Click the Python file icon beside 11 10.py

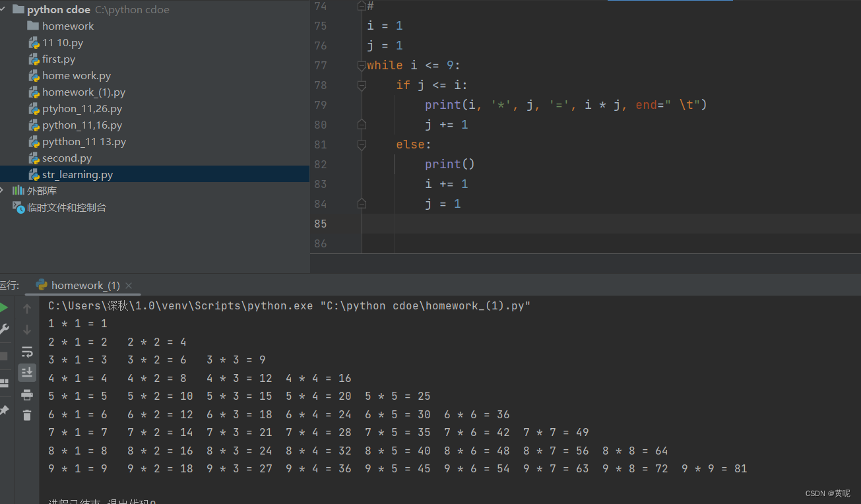[x=34, y=42]
